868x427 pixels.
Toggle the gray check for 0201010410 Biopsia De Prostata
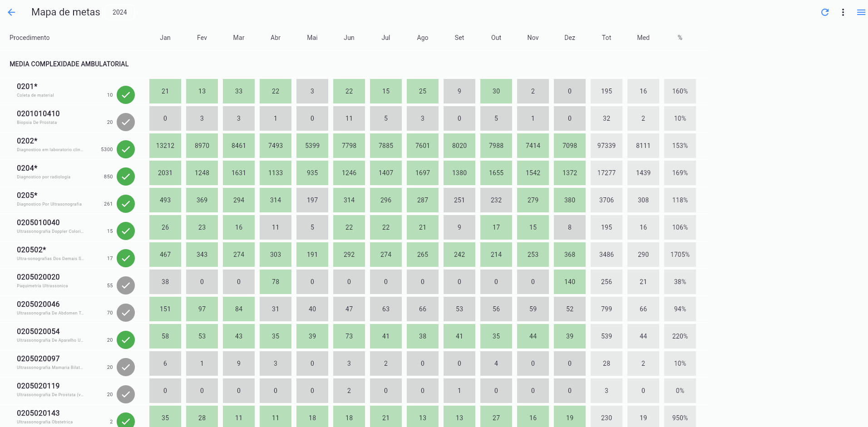click(x=126, y=122)
